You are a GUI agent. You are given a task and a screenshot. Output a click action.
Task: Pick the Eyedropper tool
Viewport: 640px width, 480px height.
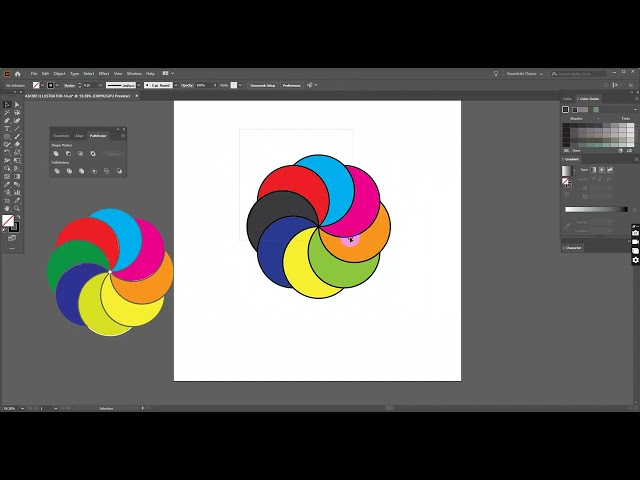[7, 184]
